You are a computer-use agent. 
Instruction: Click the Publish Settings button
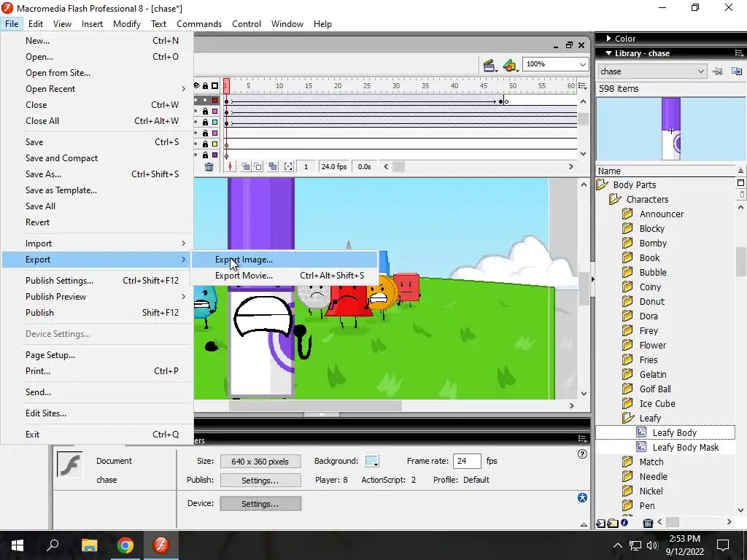pyautogui.click(x=260, y=480)
